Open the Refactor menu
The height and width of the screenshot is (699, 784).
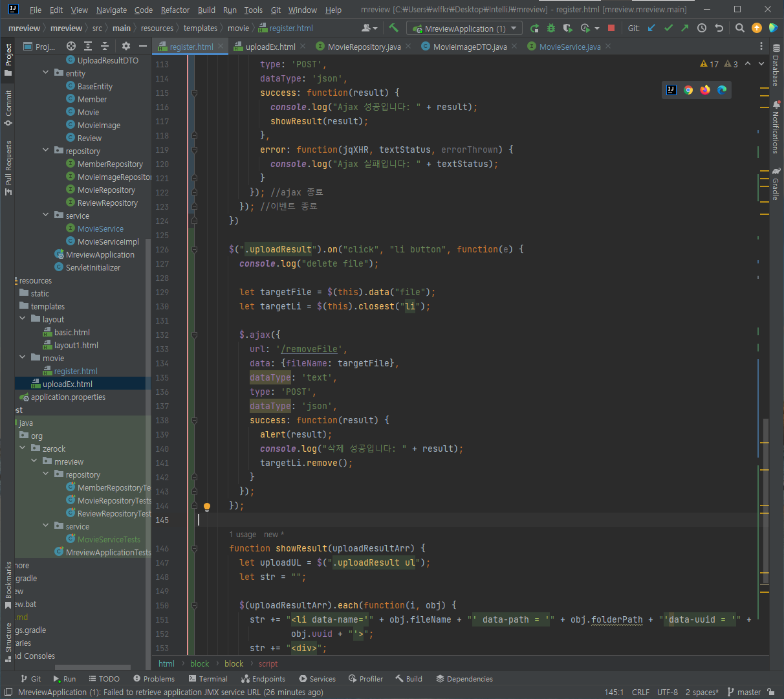[175, 10]
